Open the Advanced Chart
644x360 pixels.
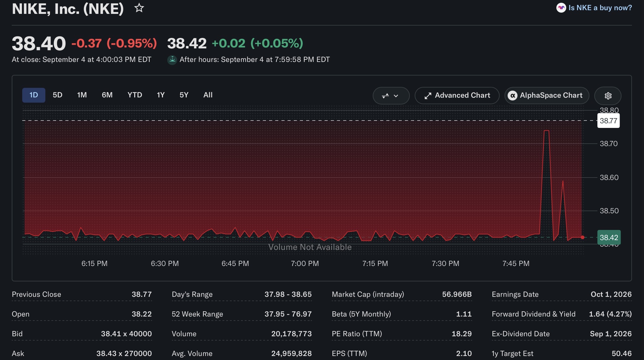[457, 96]
